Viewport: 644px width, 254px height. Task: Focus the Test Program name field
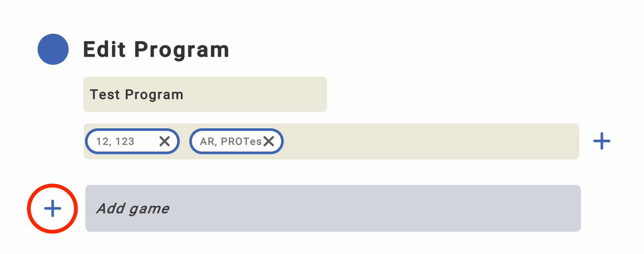[x=205, y=94]
